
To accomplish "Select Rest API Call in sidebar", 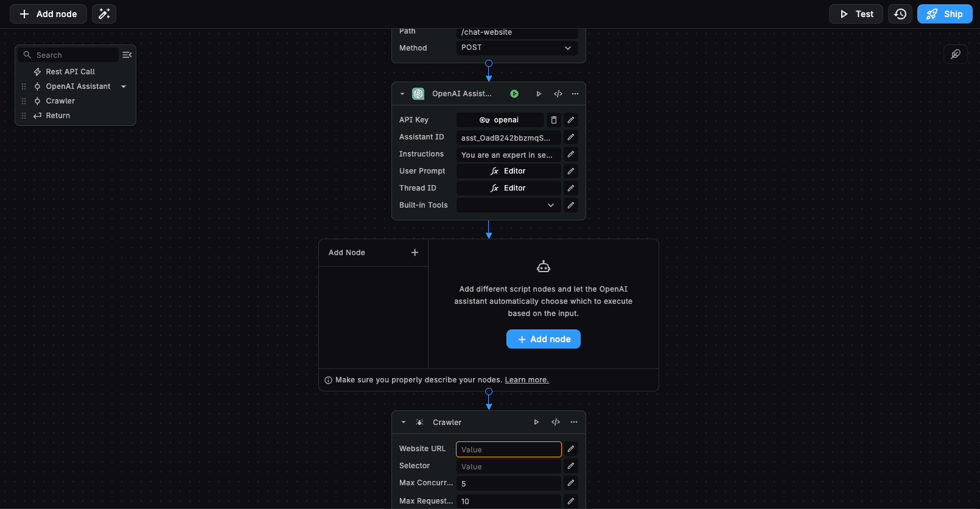I will click(x=70, y=72).
